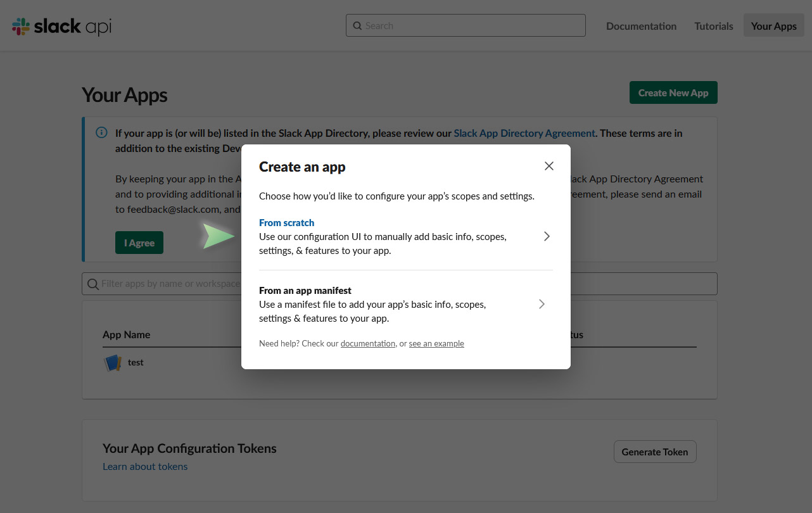Click the Your Apps page heading
Screen dimensions: 812x513
pyautogui.click(x=125, y=95)
